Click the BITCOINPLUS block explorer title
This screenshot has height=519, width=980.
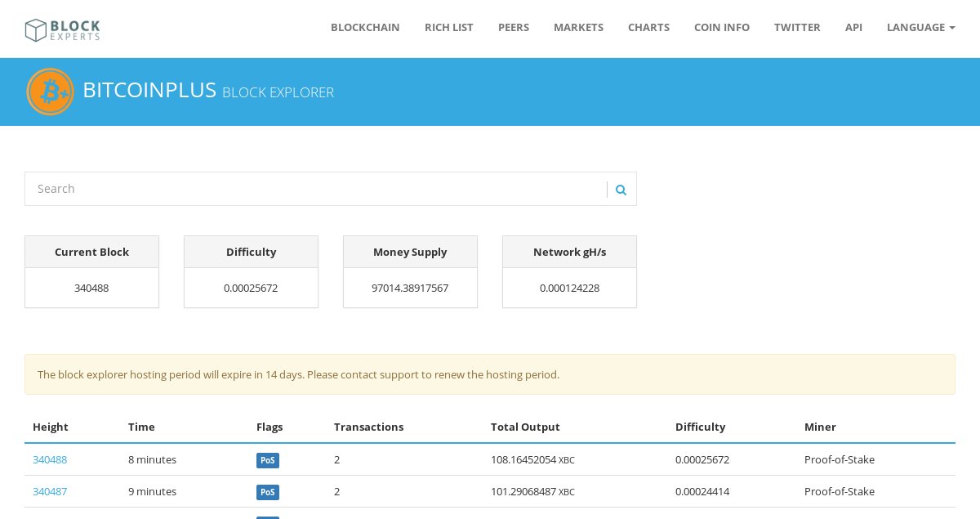208,90
